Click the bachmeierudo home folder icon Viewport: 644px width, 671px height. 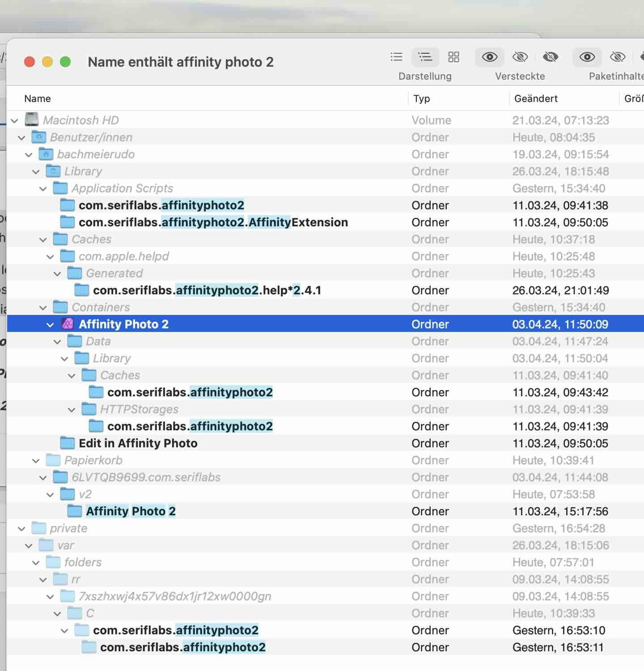pos(46,154)
